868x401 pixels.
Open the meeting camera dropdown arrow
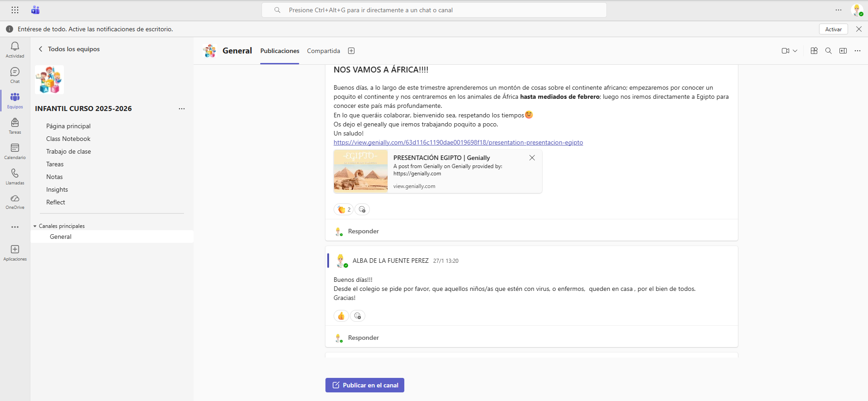795,51
